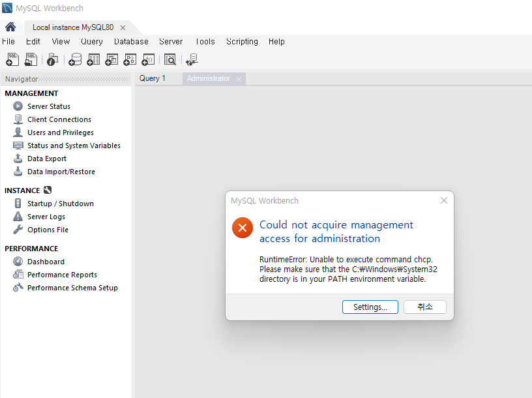Click the MANAGEMENT section heading
532x398 pixels.
(x=31, y=93)
